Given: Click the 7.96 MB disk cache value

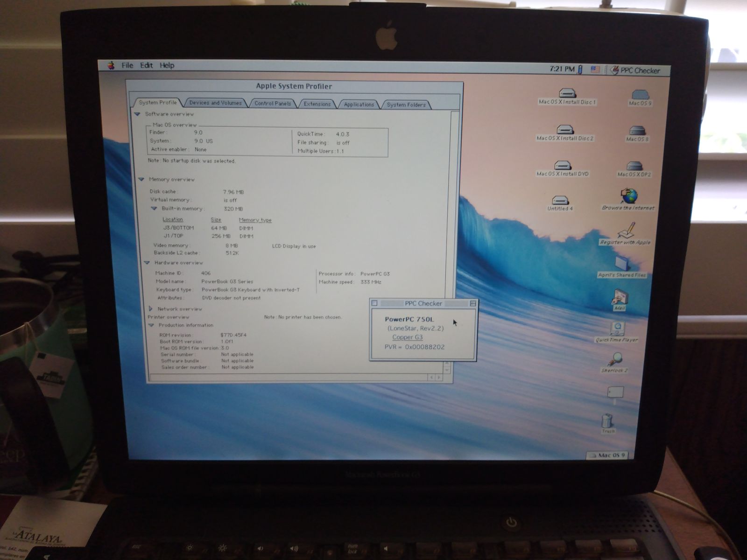Looking at the screenshot, I should tap(233, 192).
